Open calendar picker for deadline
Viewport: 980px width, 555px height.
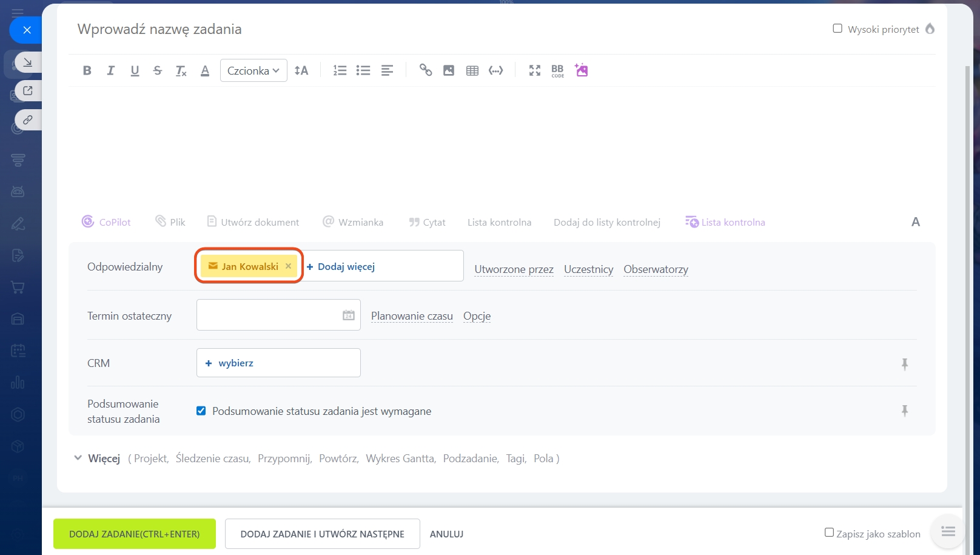pyautogui.click(x=349, y=315)
